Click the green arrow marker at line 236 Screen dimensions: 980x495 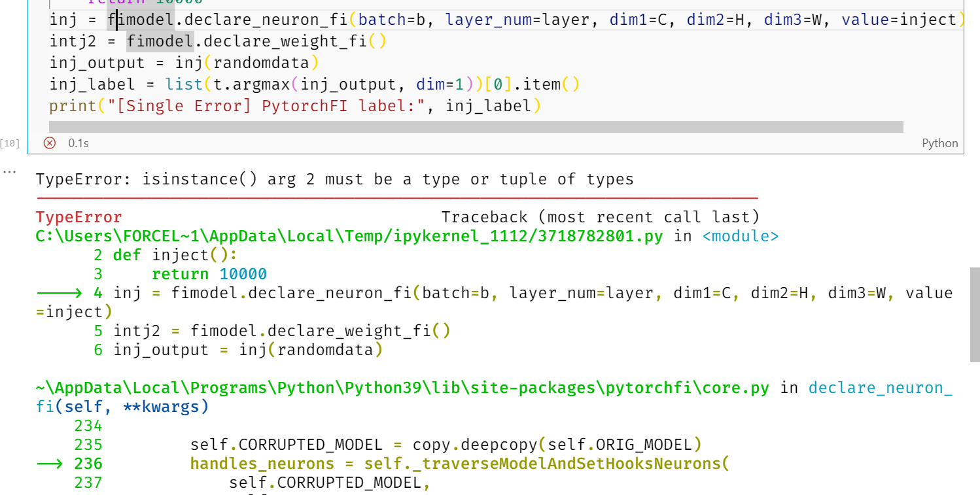pyautogui.click(x=49, y=464)
